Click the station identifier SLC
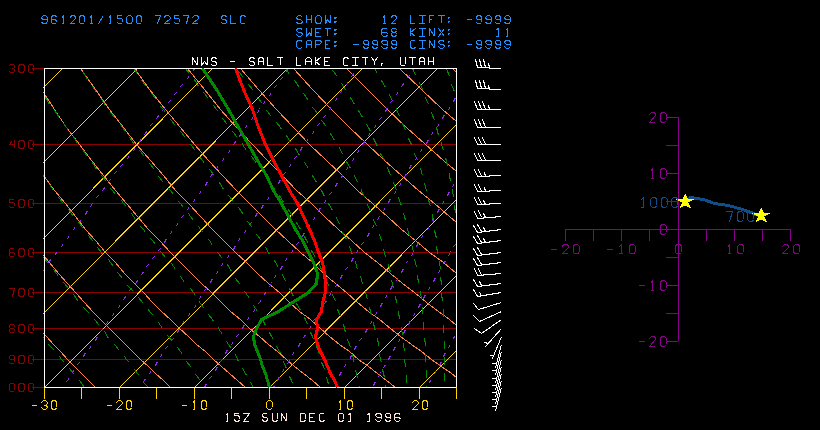820x430 pixels. click(x=233, y=20)
